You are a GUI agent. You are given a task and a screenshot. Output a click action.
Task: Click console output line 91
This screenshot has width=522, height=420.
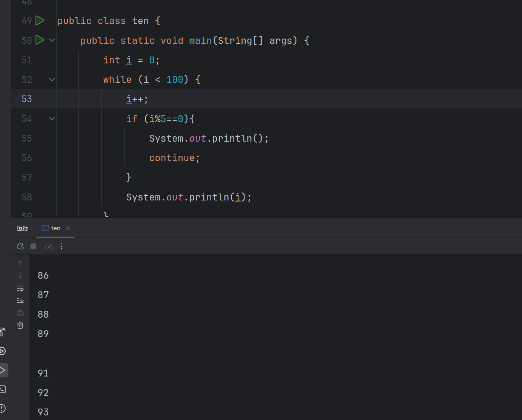[43, 373]
